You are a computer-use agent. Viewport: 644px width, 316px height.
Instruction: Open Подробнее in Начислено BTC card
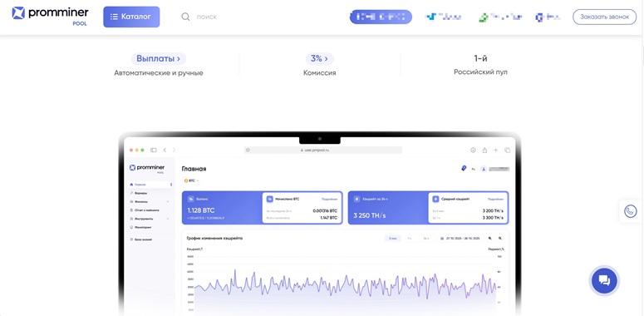click(x=329, y=200)
